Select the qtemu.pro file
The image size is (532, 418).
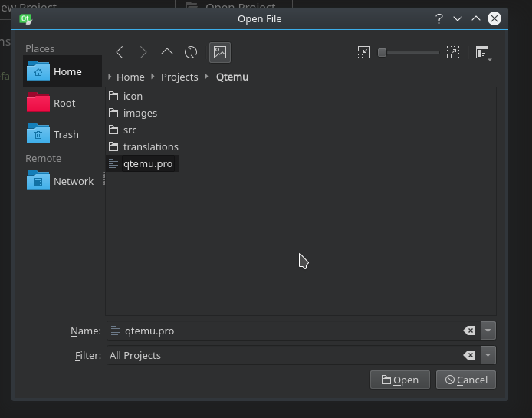click(x=143, y=163)
